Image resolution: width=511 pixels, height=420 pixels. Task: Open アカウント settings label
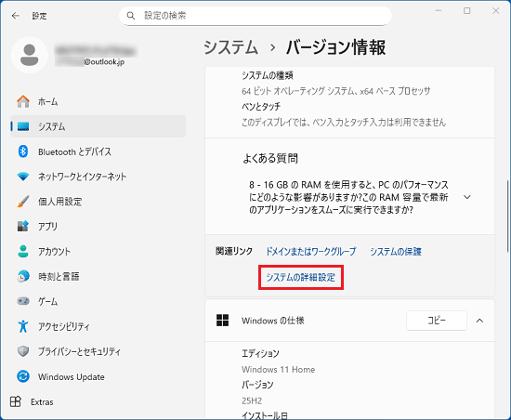coord(54,251)
